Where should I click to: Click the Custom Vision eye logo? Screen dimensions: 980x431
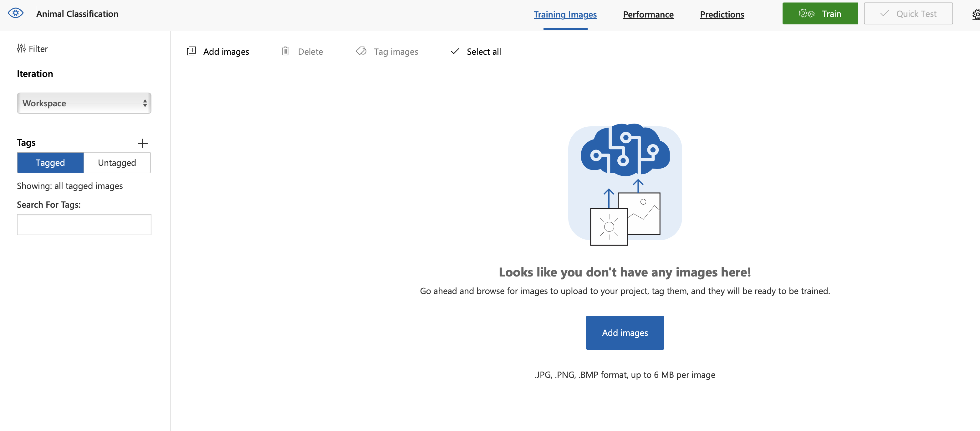[x=16, y=13]
